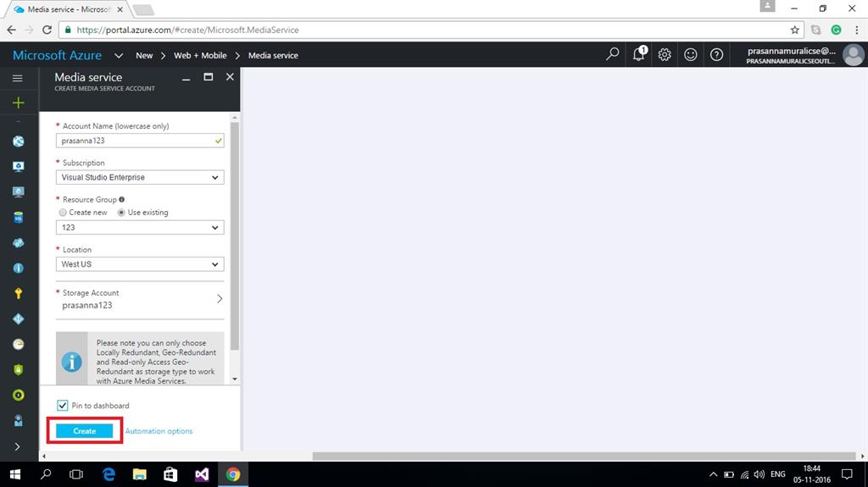Open the Location West US dropdown

pos(140,264)
